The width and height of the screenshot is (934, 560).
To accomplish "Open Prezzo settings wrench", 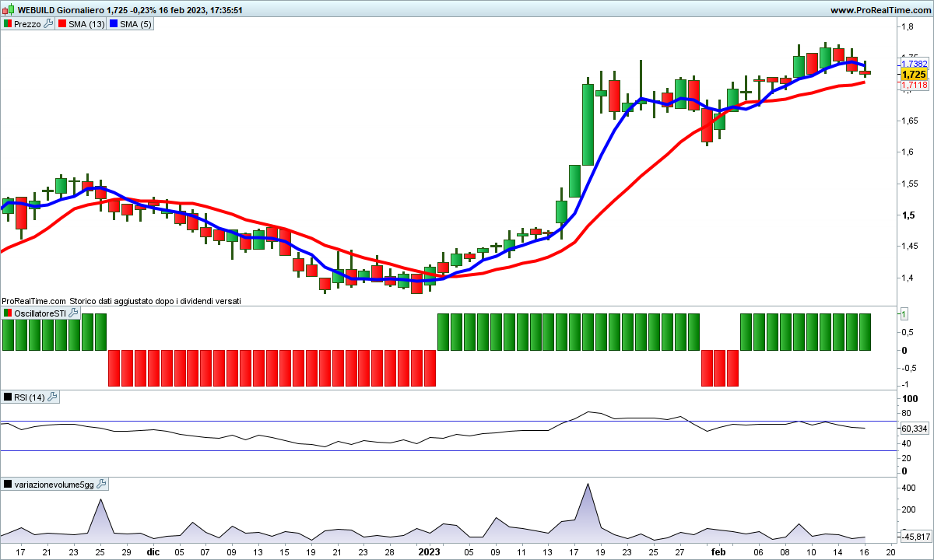I will (49, 24).
